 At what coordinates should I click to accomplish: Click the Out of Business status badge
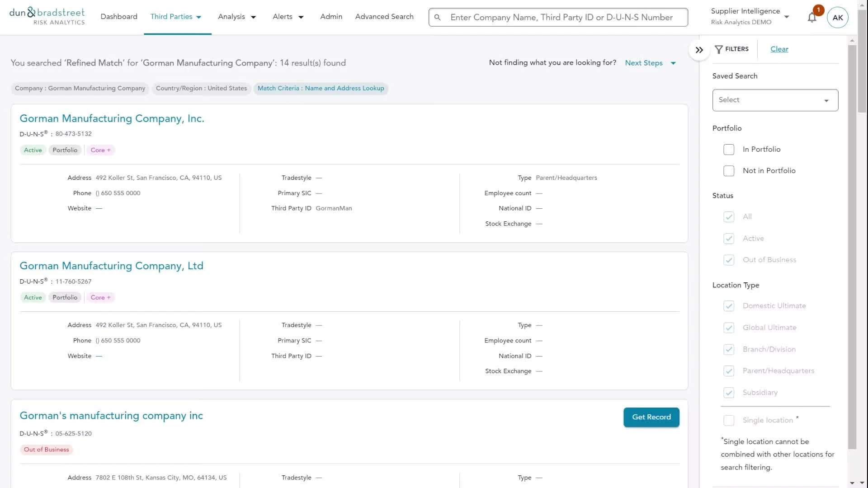[x=47, y=450]
